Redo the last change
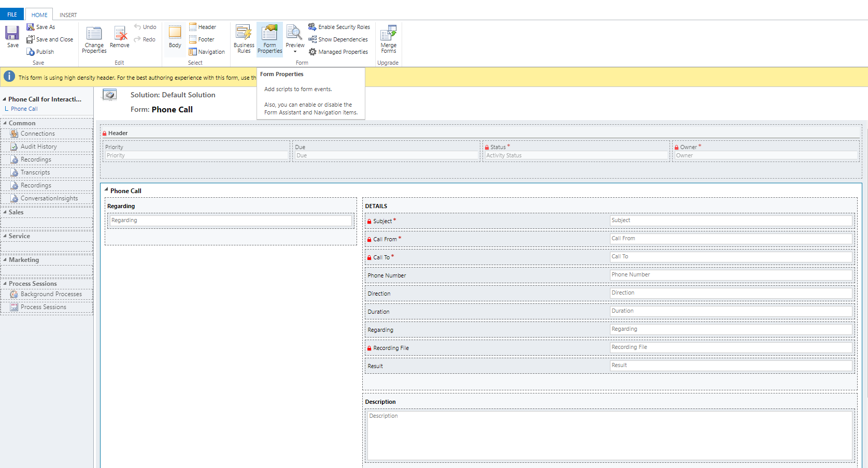Image resolution: width=868 pixels, height=468 pixels. point(145,39)
